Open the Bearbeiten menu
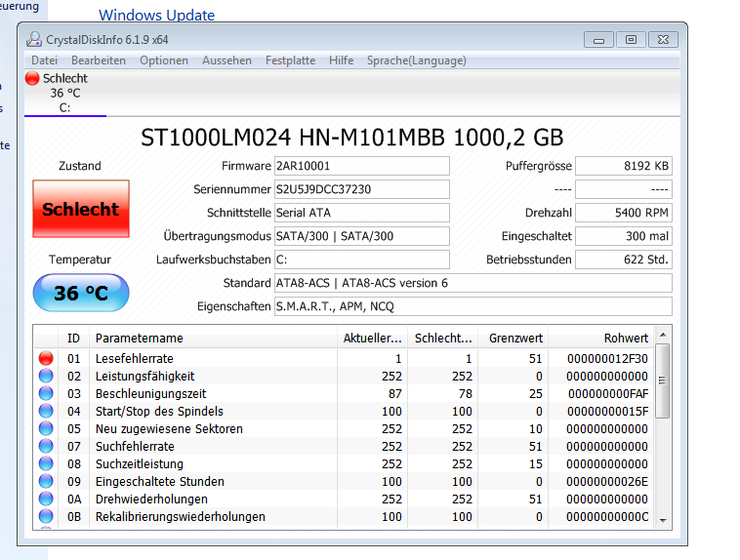Image resolution: width=740 pixels, height=560 pixels. 99,60
